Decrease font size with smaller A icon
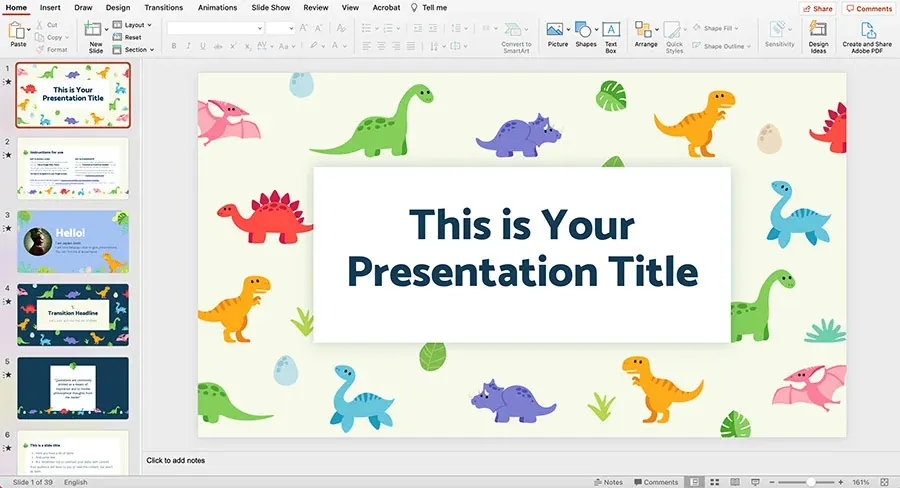The image size is (900, 488). click(x=319, y=28)
